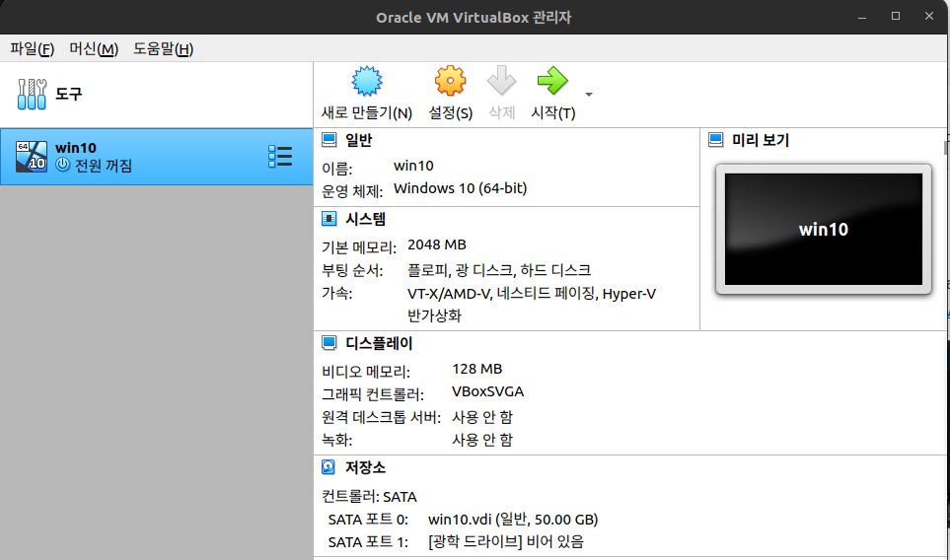Click boot order 플로피, 광 디스크, 하드 디스크
The width and height of the screenshot is (950, 560).
[499, 270]
